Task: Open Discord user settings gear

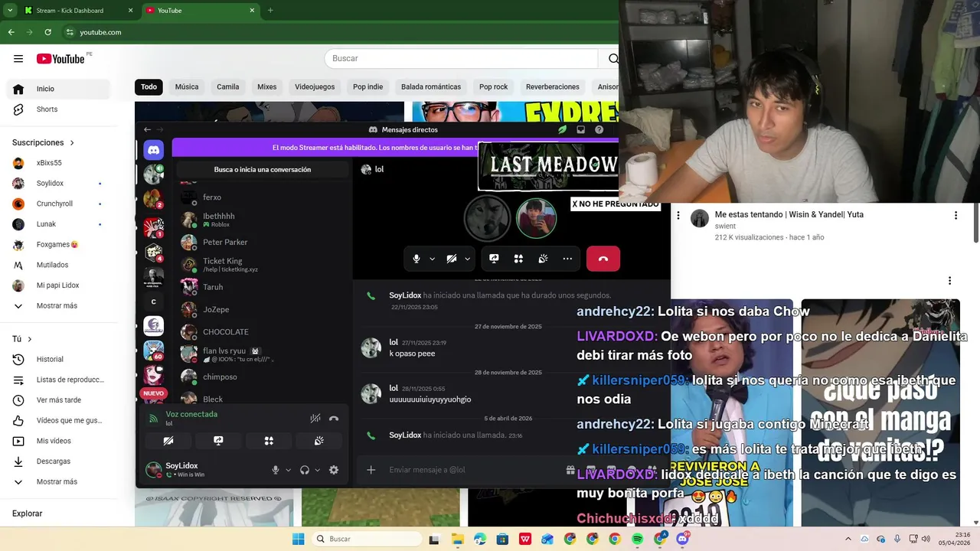Action: (x=334, y=470)
